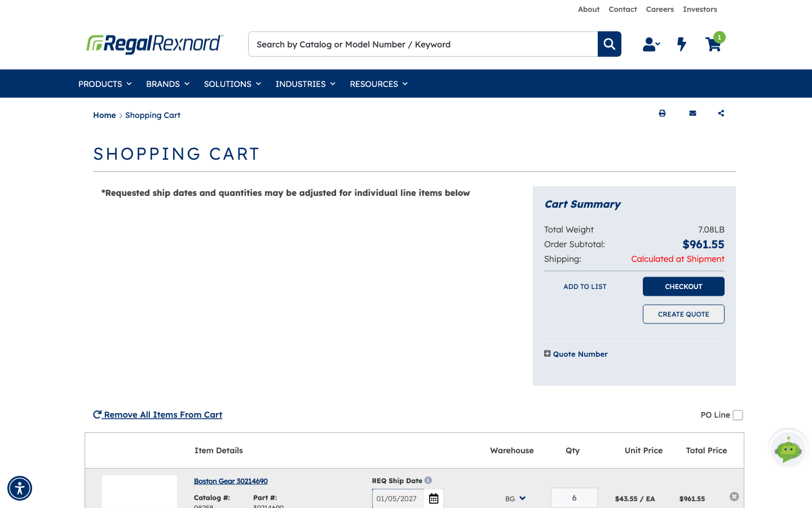
Task: Print the shopping cart page
Action: (662, 113)
